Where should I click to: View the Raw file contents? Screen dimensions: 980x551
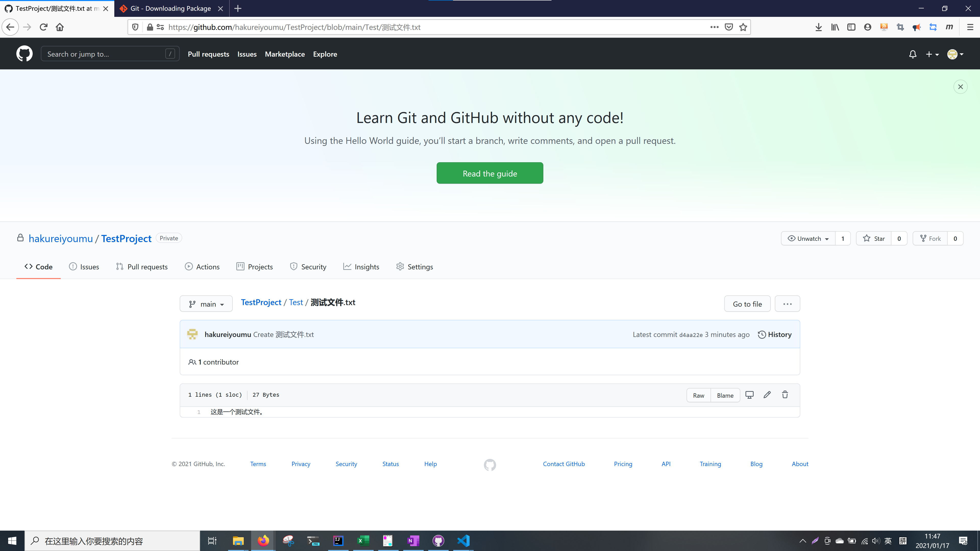pos(699,395)
